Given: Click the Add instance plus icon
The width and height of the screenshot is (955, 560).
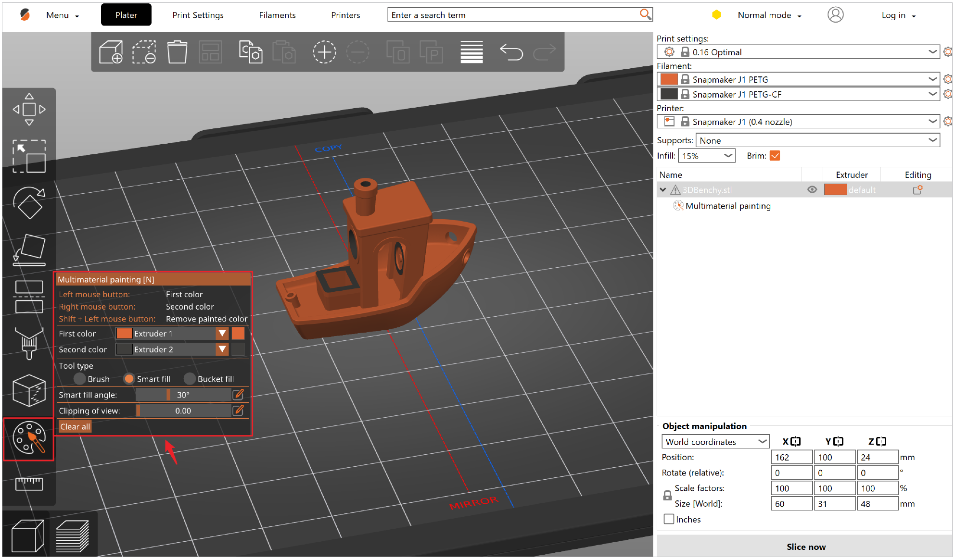Looking at the screenshot, I should [x=324, y=52].
